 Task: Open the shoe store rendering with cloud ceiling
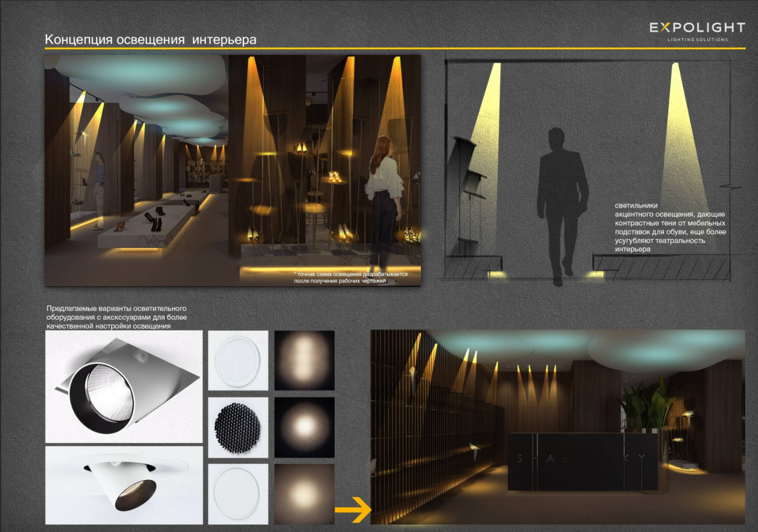[x=135, y=170]
